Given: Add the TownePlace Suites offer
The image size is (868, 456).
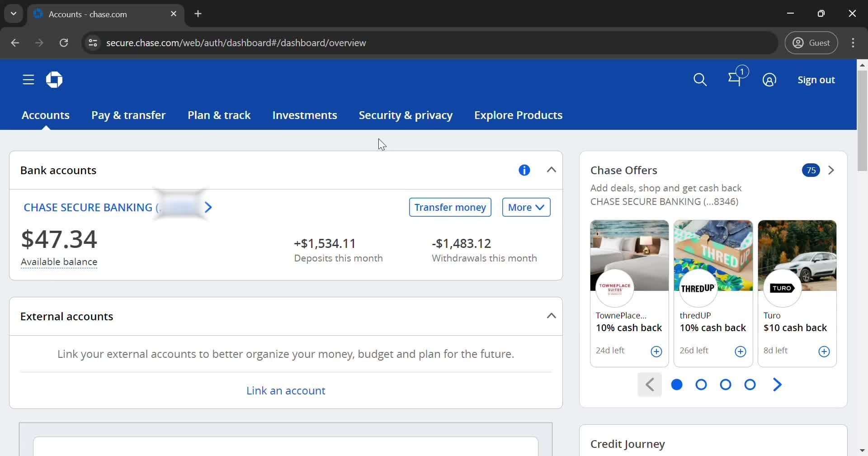Looking at the screenshot, I should point(656,351).
